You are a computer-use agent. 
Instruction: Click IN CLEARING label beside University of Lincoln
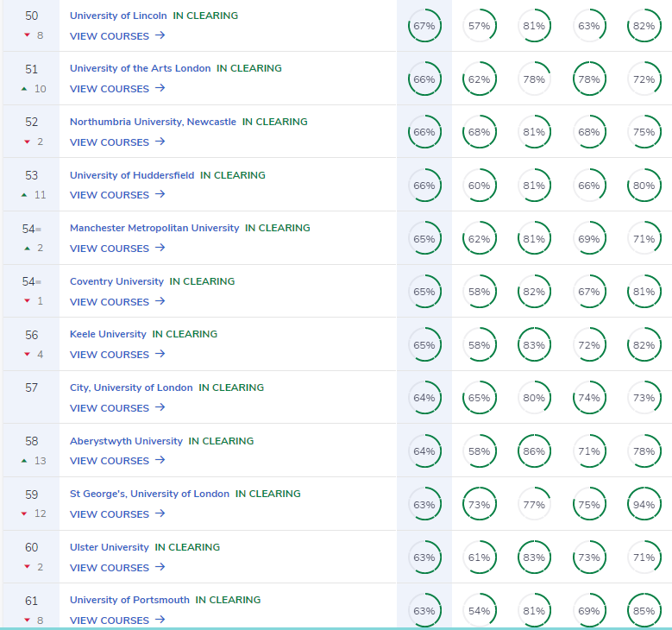pos(205,16)
